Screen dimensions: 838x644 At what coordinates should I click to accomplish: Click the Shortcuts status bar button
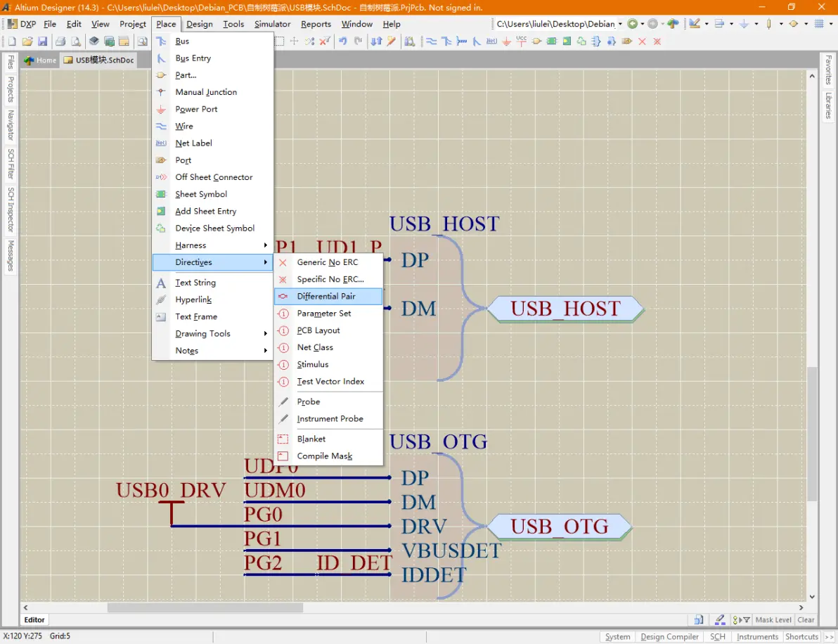[801, 636]
